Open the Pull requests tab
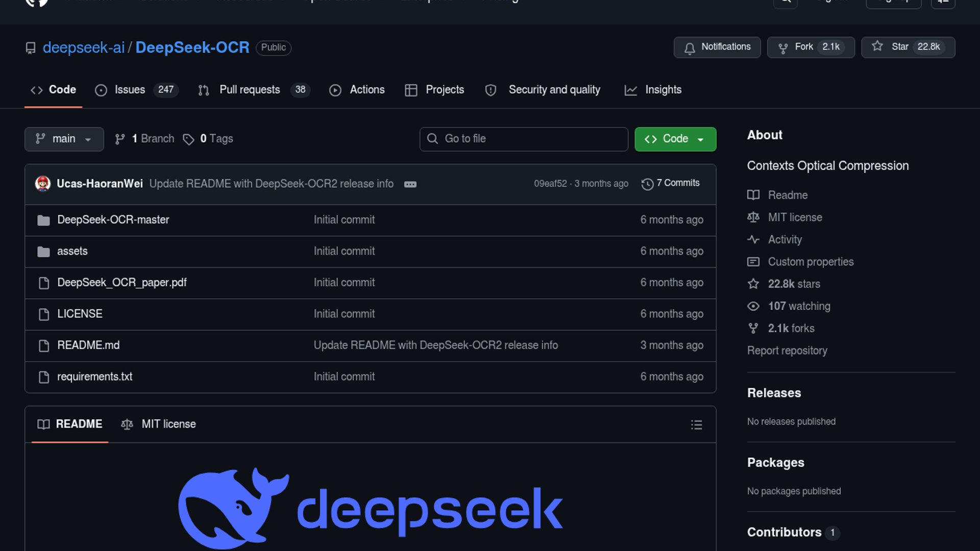980x551 pixels. pyautogui.click(x=249, y=90)
